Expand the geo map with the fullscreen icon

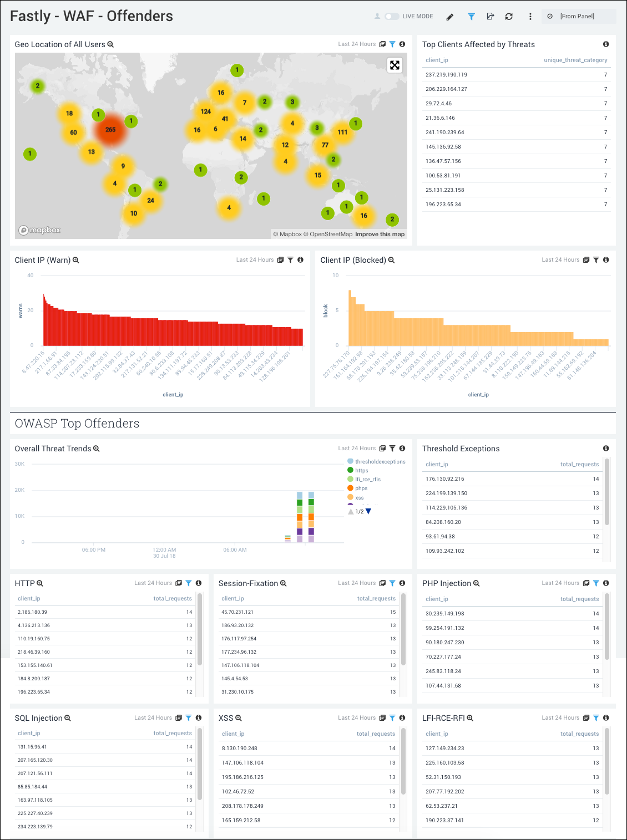(395, 65)
